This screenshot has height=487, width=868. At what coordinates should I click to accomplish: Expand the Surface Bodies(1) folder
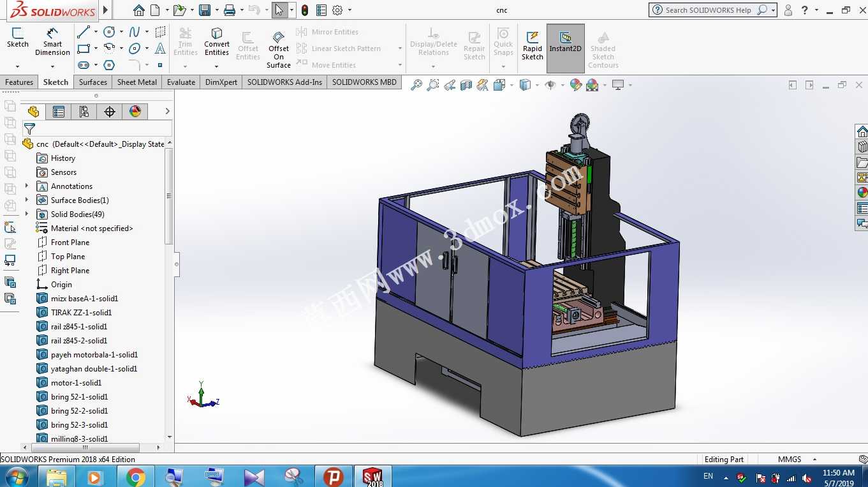tap(27, 200)
